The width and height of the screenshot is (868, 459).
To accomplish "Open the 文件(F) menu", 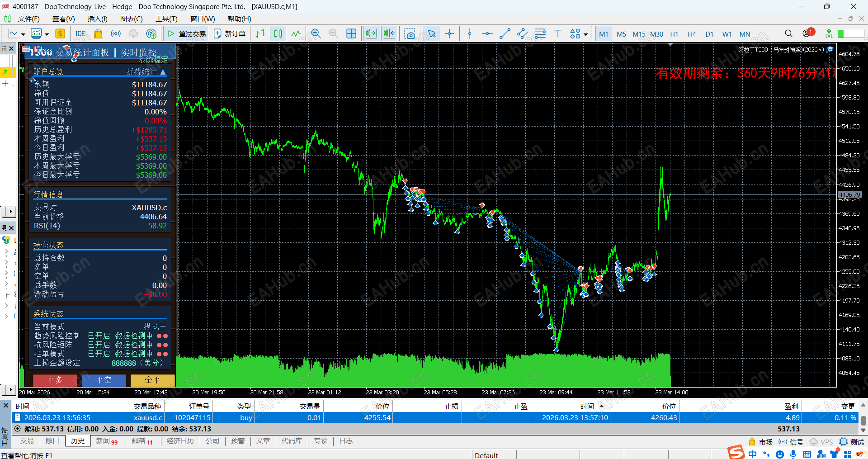I will [28, 19].
